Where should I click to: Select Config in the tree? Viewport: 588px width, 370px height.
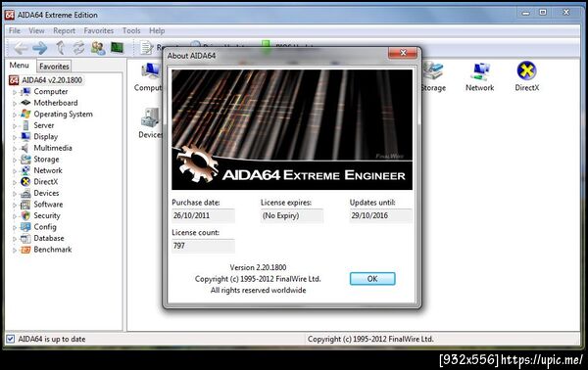[x=45, y=227]
